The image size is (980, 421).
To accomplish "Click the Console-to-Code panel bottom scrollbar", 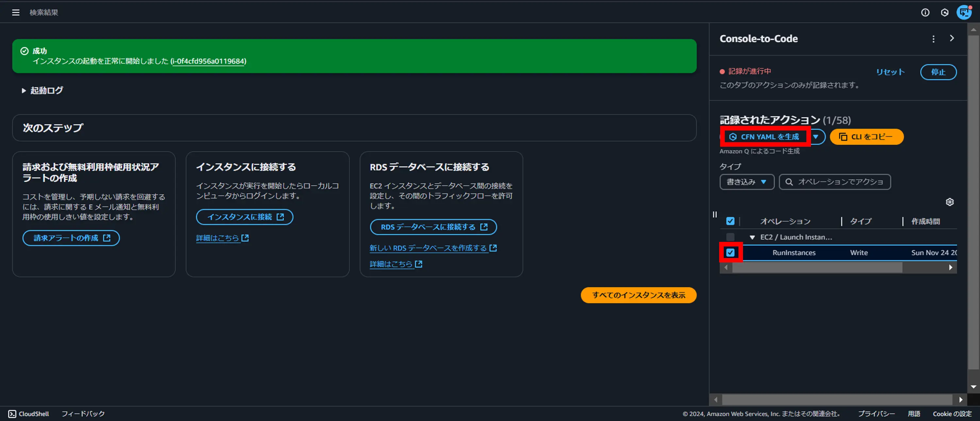I will coord(837,400).
